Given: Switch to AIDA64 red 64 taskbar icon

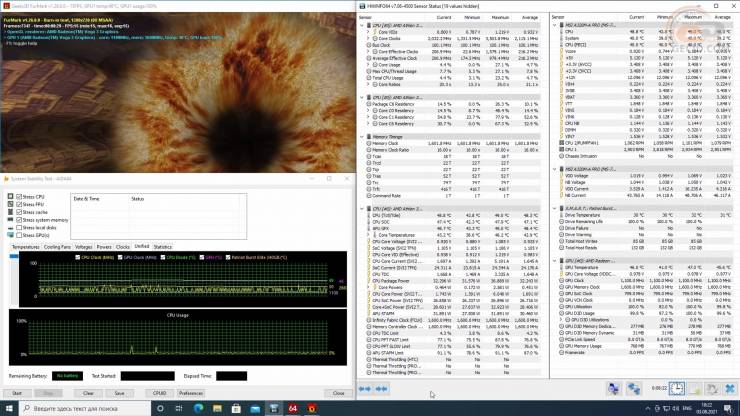Looking at the screenshot, I should [293, 408].
